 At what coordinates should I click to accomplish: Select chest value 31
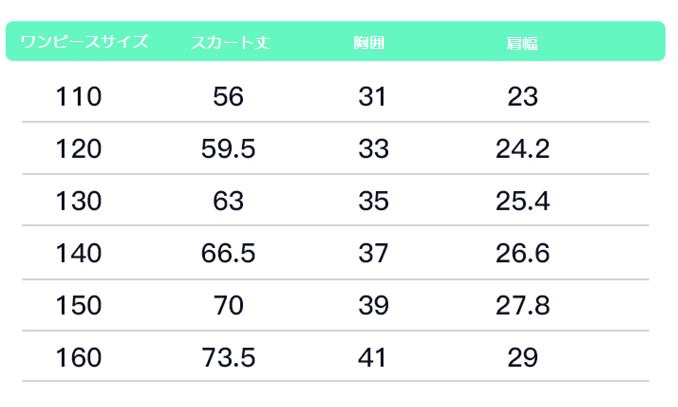click(x=373, y=97)
